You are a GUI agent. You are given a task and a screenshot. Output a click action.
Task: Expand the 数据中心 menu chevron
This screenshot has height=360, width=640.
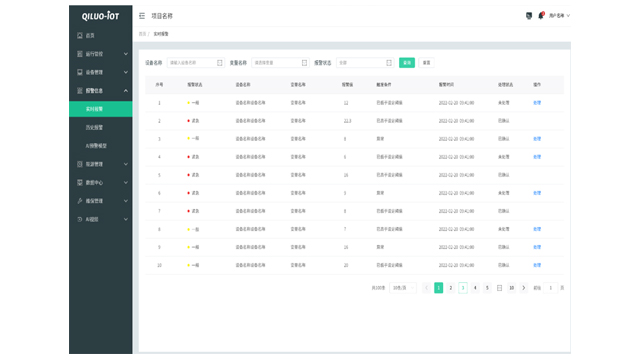126,182
